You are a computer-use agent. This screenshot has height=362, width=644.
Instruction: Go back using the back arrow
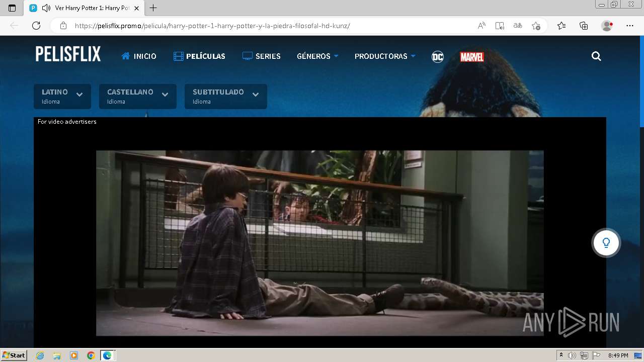[14, 26]
